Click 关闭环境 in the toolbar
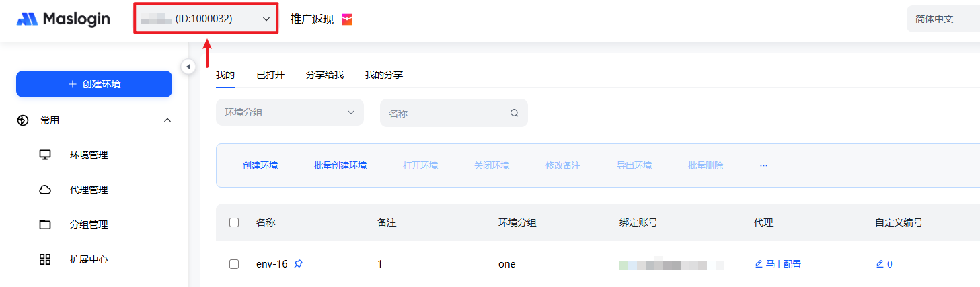The image size is (980, 287). coord(492,165)
